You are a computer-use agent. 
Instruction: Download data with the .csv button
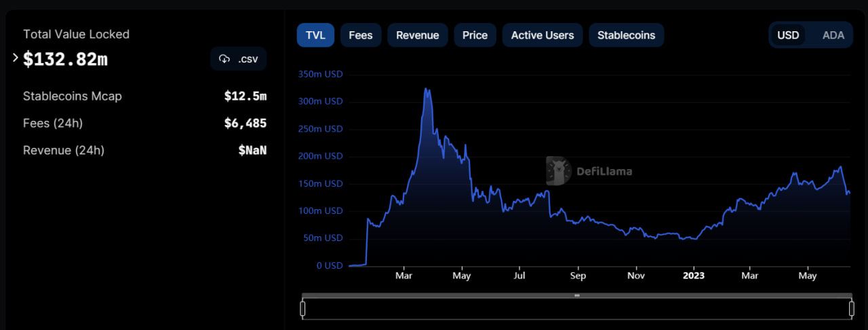point(239,59)
